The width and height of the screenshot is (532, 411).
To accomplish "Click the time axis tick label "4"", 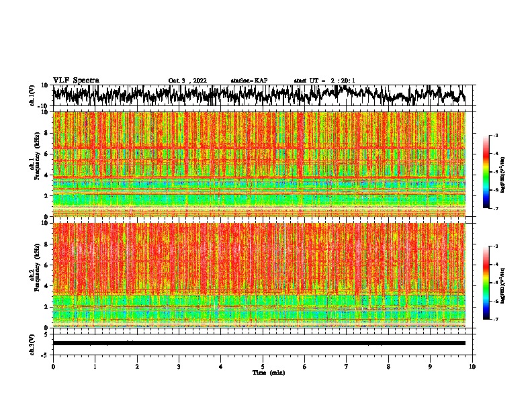I will (x=221, y=367).
